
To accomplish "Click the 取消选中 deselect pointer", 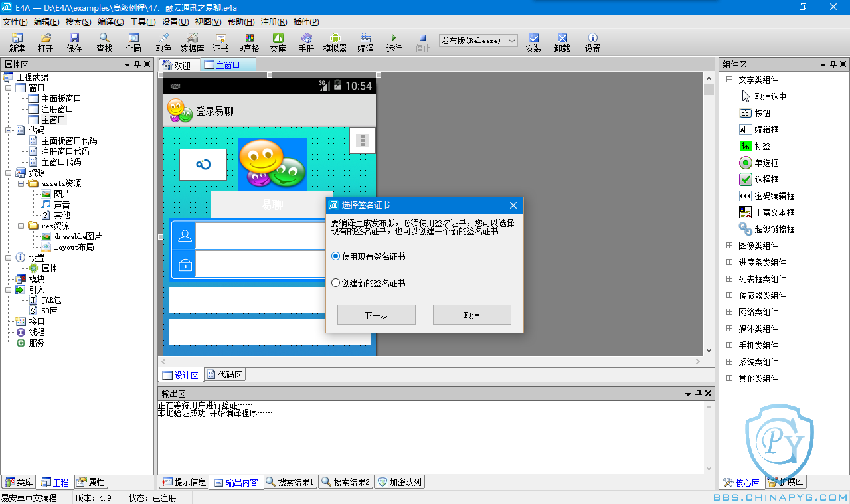I will pos(763,96).
